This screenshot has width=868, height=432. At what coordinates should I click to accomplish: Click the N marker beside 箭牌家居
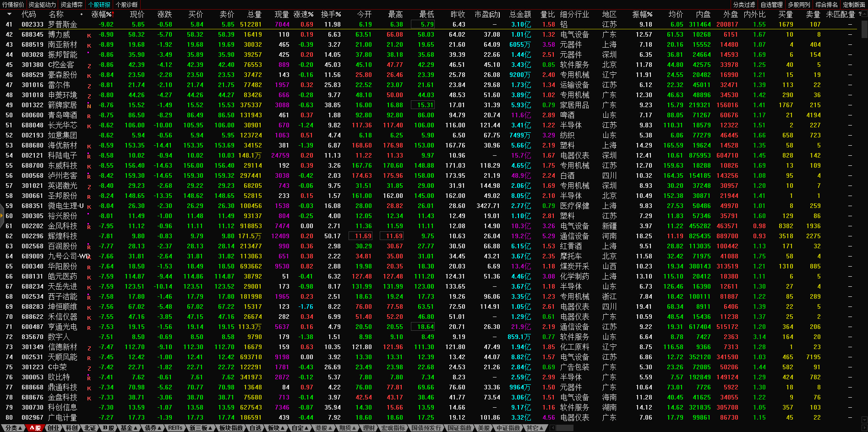(89, 106)
